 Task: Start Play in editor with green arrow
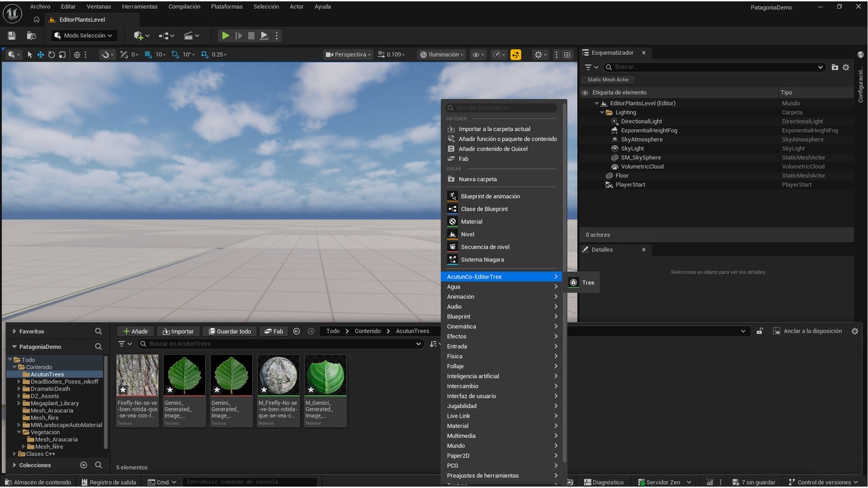tap(225, 35)
